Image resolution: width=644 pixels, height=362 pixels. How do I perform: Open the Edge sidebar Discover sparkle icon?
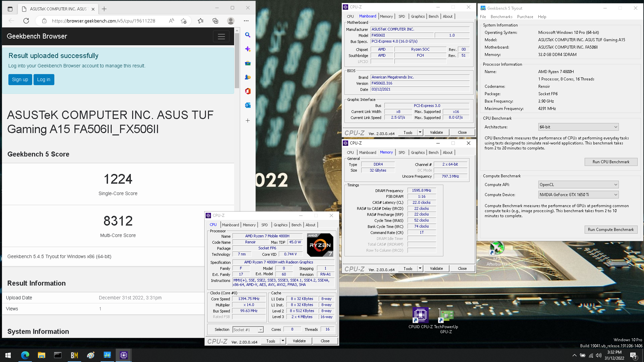point(248,49)
